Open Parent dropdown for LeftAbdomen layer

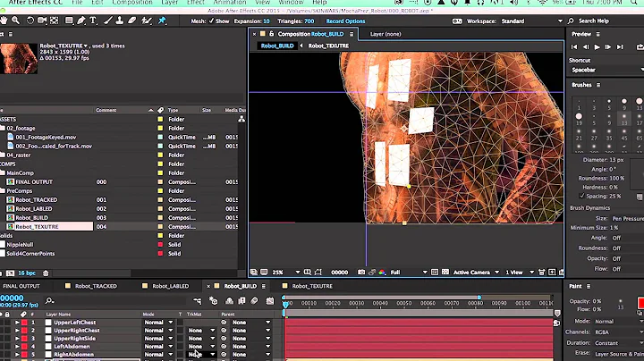coord(251,346)
